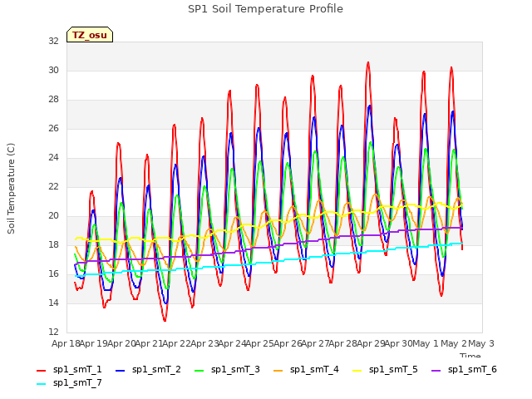The image size is (532, 399).
Task: Click the yellow sp1_smT_5 legend swatch
Action: [x=357, y=371]
